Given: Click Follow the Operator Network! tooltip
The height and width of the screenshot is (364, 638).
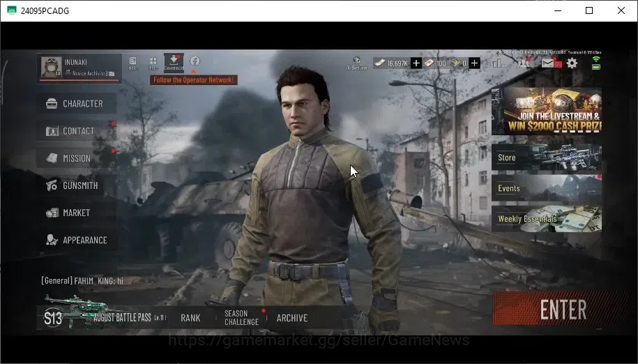Looking at the screenshot, I should (194, 80).
